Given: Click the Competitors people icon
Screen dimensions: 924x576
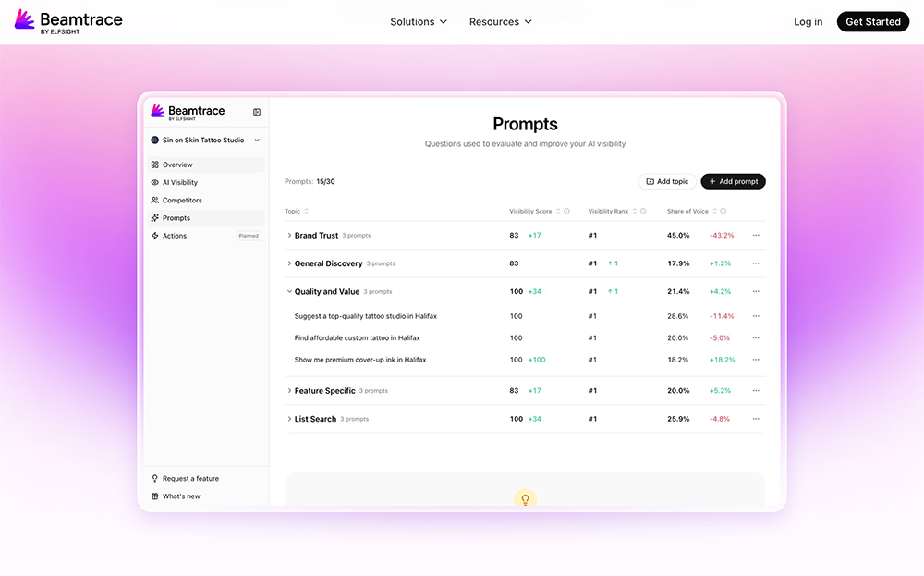Looking at the screenshot, I should 155,201.
